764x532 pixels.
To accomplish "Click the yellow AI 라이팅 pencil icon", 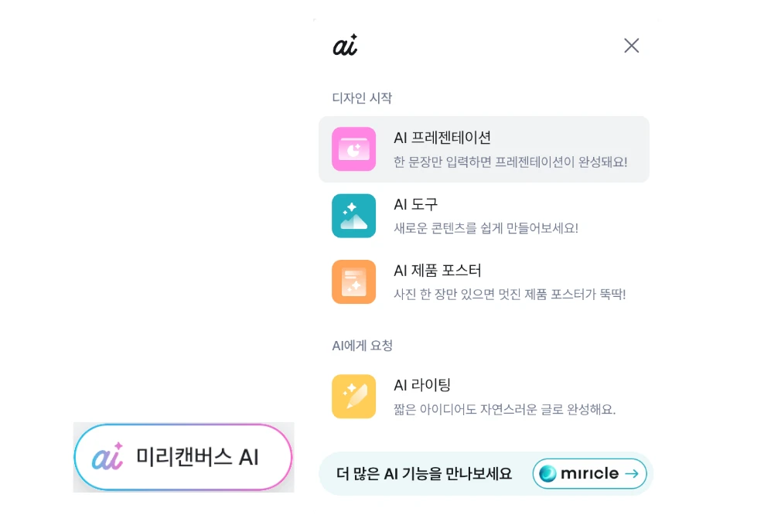I will (x=353, y=396).
